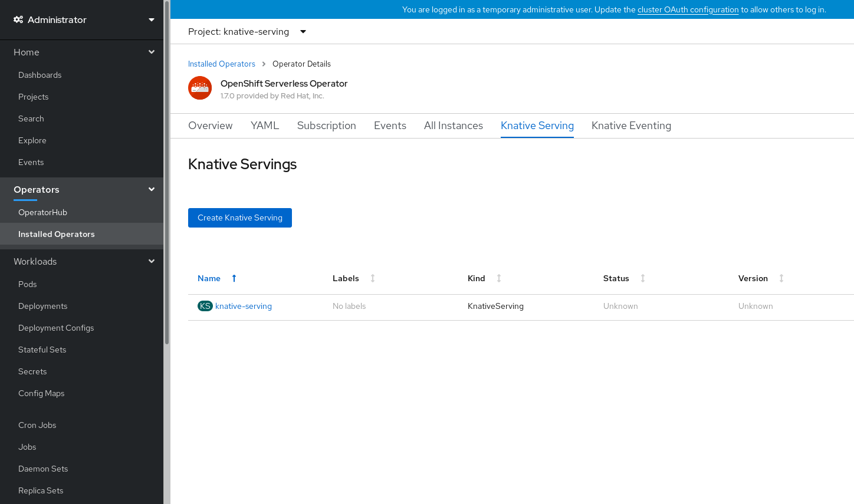Click the Administrator perspective gear icon

click(18, 19)
